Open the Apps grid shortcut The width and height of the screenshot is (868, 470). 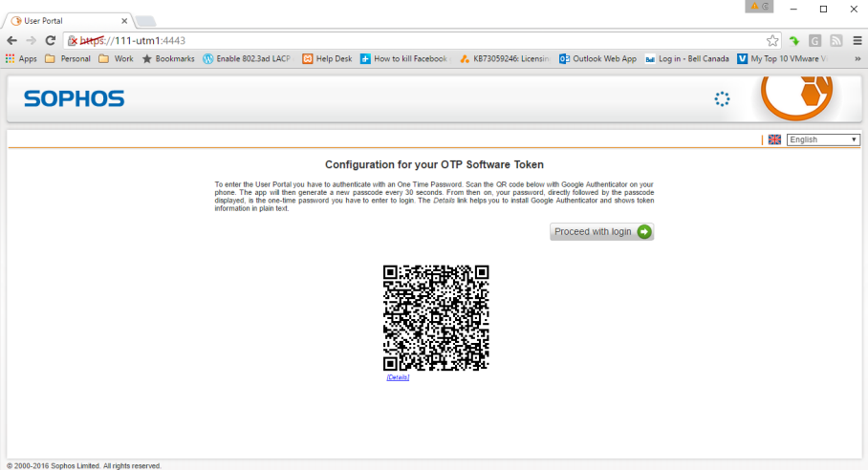(21, 58)
